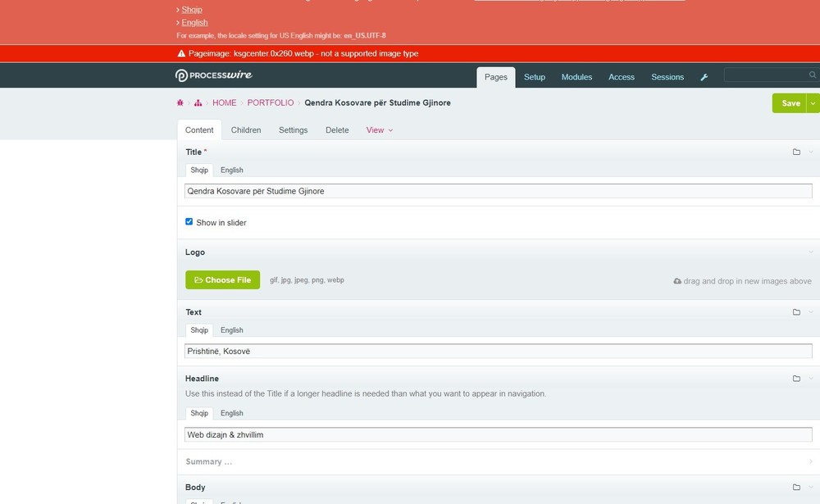Click the Choose File button
The width and height of the screenshot is (820, 504).
[x=222, y=280]
